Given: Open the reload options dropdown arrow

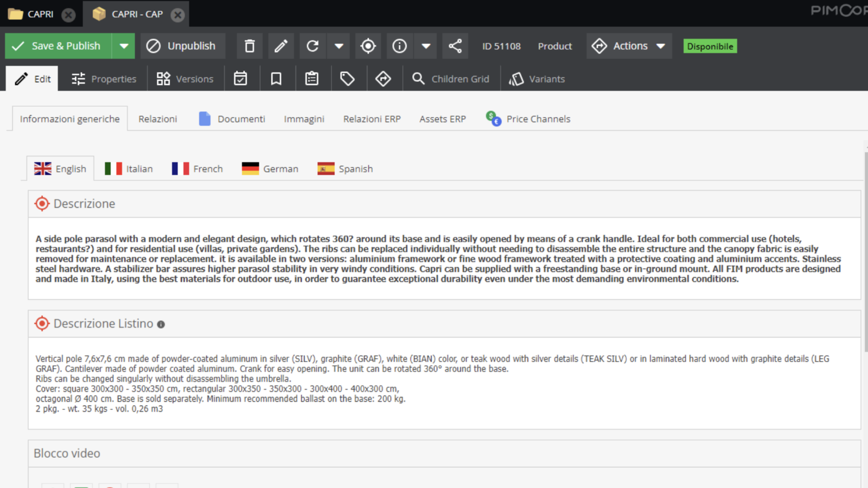Looking at the screenshot, I should coord(339,46).
